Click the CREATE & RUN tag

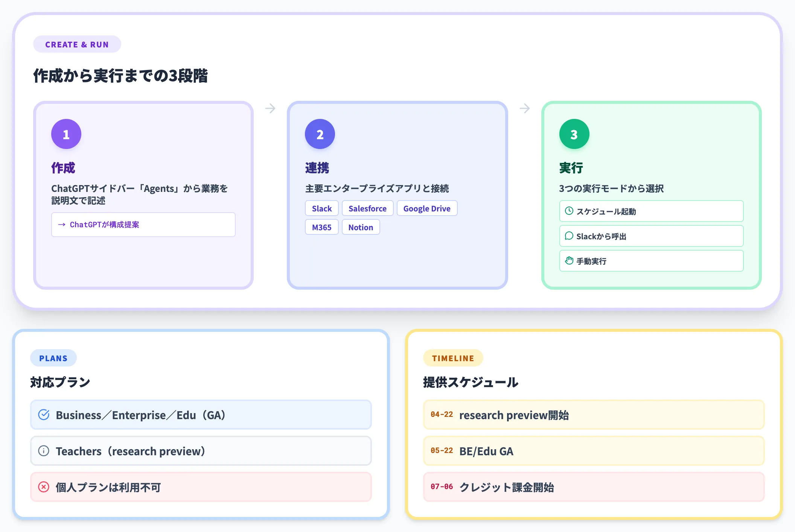point(77,44)
